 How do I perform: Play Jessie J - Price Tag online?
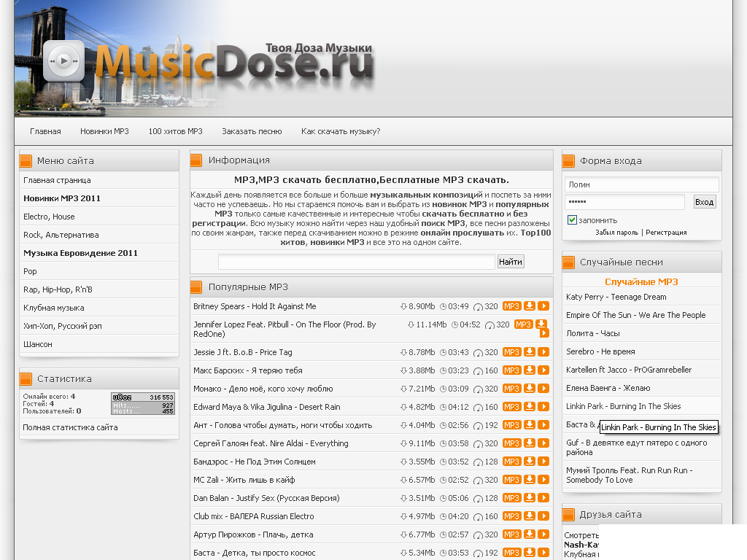click(x=543, y=352)
